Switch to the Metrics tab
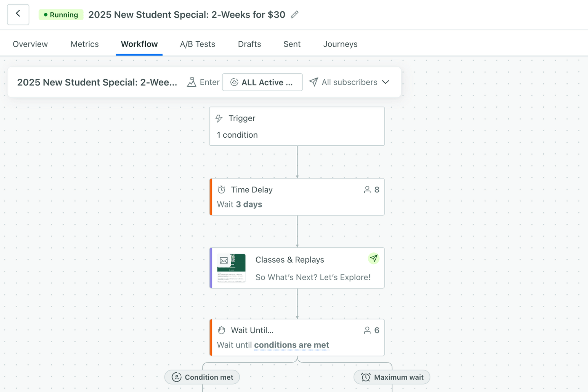The height and width of the screenshot is (392, 588). [85, 44]
